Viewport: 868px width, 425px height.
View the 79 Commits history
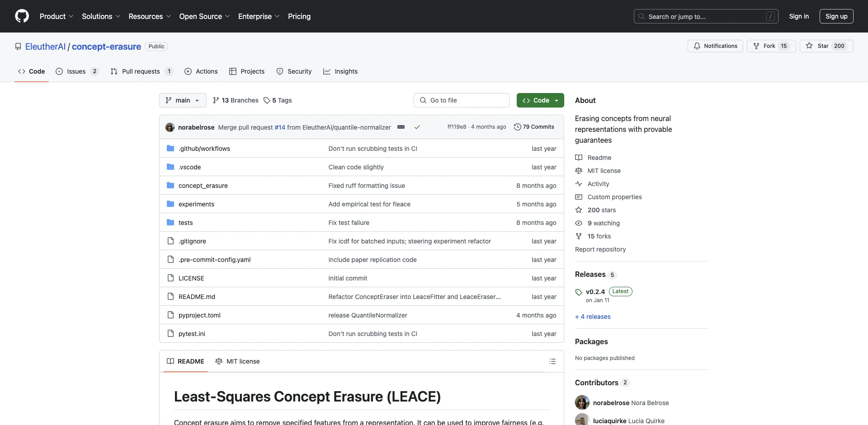point(534,127)
